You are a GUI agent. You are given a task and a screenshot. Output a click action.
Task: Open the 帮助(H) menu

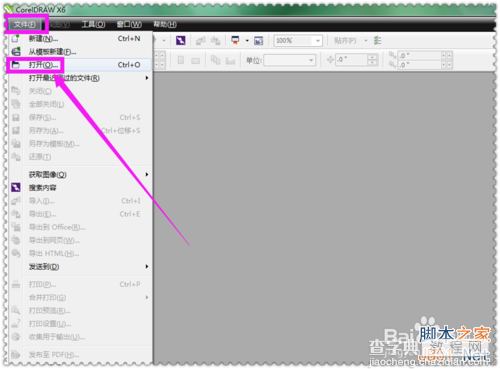(165, 24)
